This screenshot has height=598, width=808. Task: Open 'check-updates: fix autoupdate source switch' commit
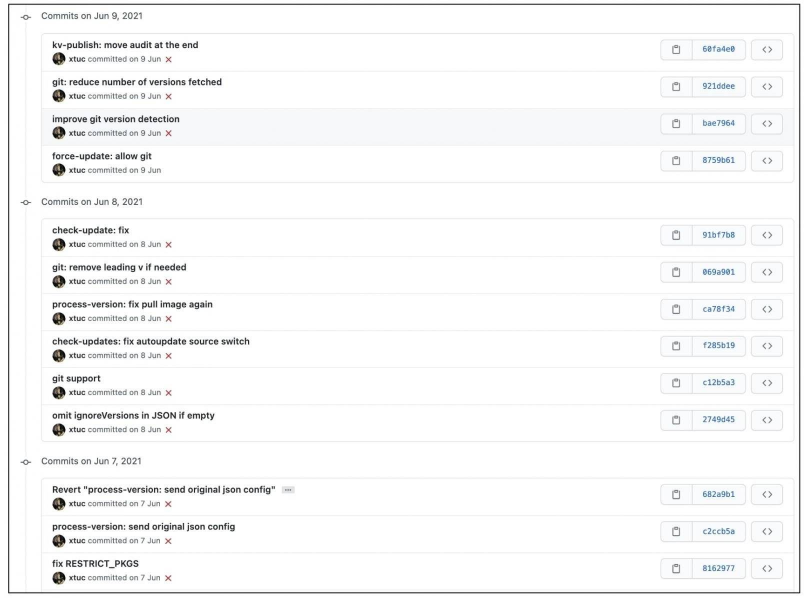click(151, 341)
